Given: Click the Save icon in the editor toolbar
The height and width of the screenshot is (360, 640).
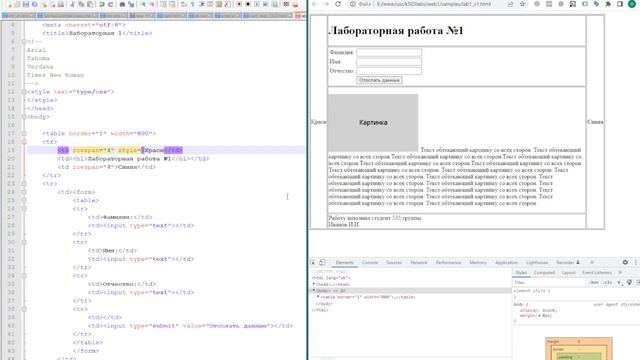Looking at the screenshot, I should (x=26, y=4).
